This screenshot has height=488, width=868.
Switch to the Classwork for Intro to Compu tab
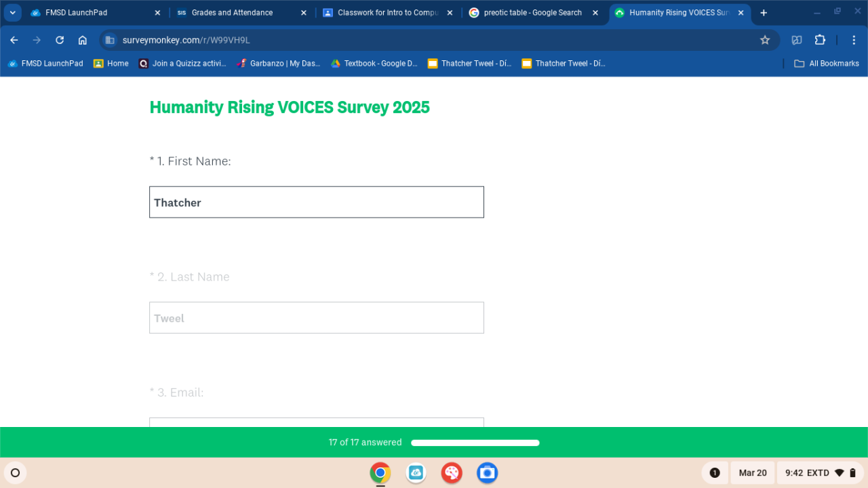388,13
